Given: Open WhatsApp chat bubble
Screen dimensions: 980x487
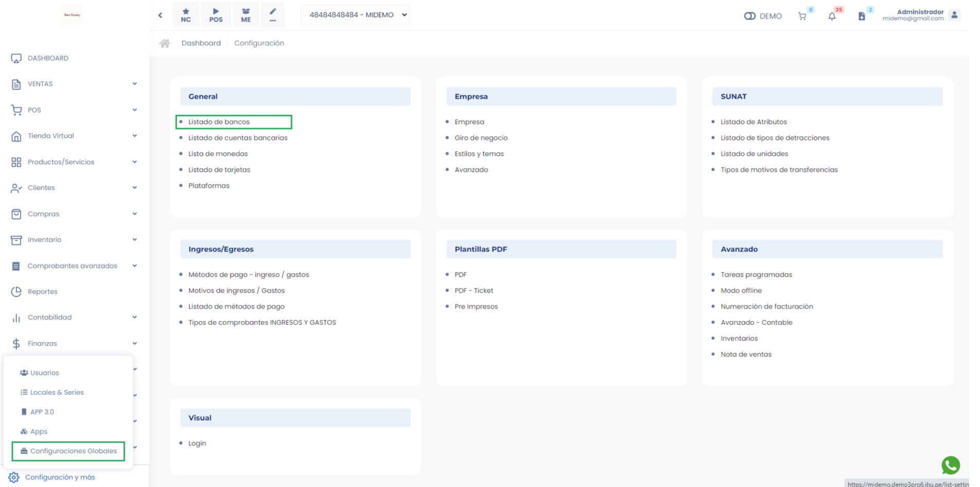Looking at the screenshot, I should [x=951, y=465].
